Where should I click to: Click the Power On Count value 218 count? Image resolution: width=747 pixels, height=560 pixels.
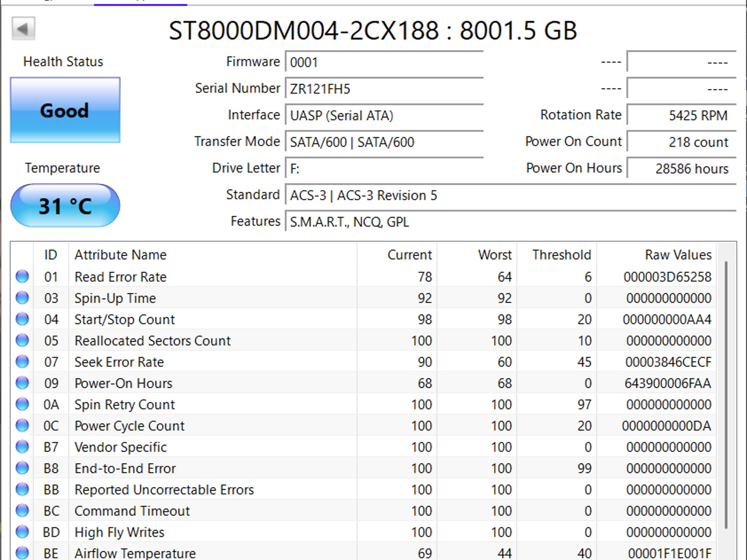681,142
